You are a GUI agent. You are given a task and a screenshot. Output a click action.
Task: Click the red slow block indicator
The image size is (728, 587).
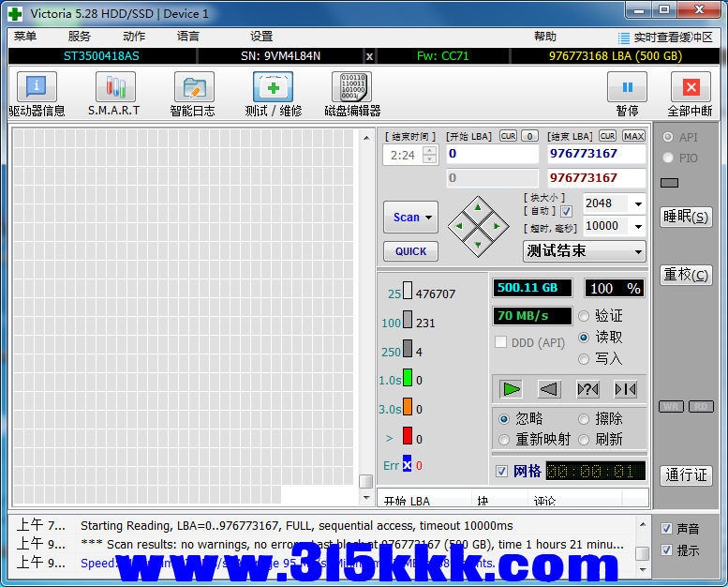point(408,435)
